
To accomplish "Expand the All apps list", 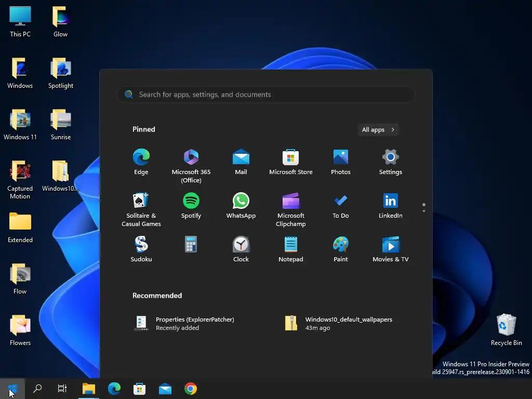I will tap(378, 129).
